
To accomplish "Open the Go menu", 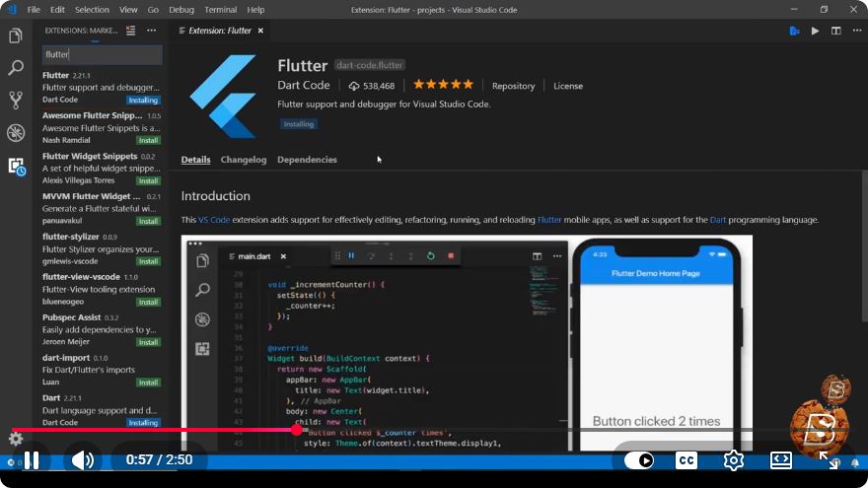I will point(153,10).
